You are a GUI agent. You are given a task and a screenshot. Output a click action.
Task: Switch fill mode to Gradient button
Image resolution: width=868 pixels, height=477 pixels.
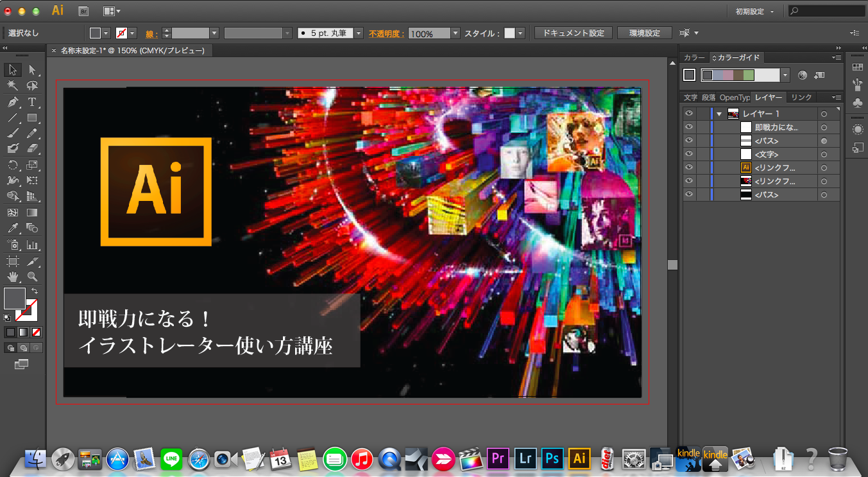(x=23, y=333)
